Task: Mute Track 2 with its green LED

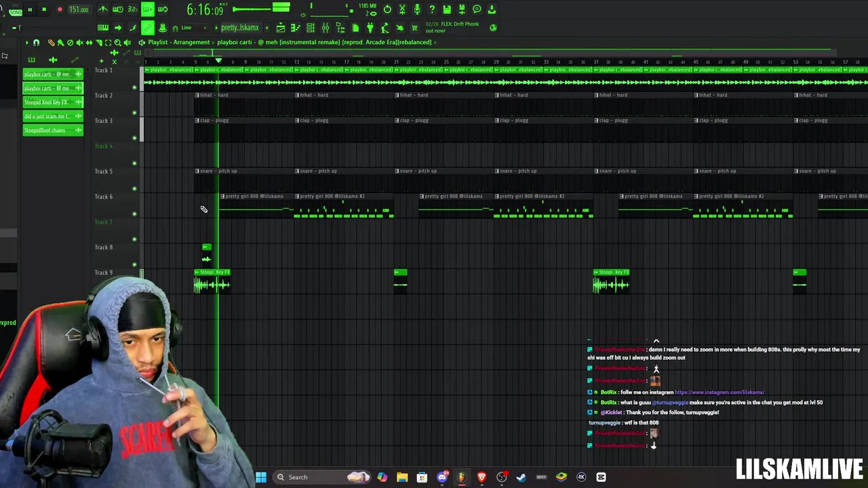Action: point(134,113)
